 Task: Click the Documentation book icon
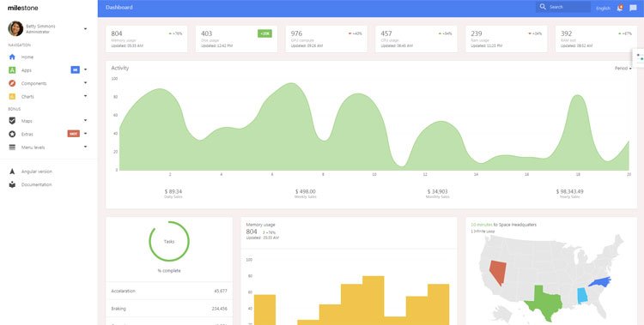click(12, 184)
